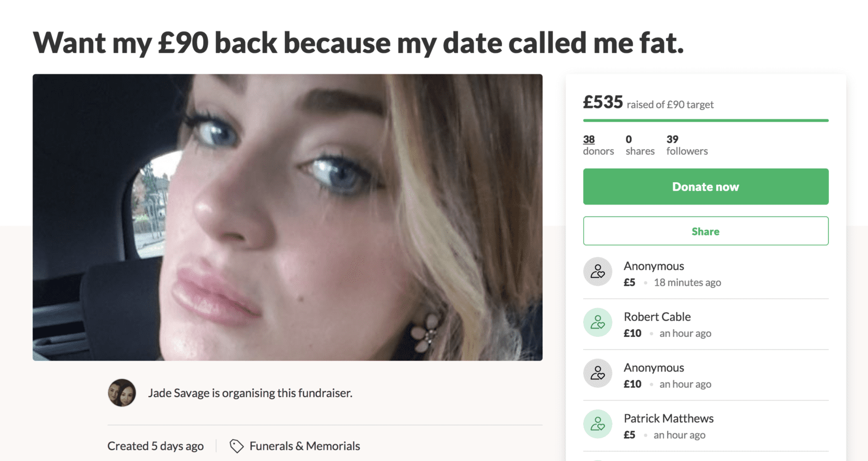Click Jade Savage organiser profile photo
This screenshot has width=868, height=461.
[122, 393]
